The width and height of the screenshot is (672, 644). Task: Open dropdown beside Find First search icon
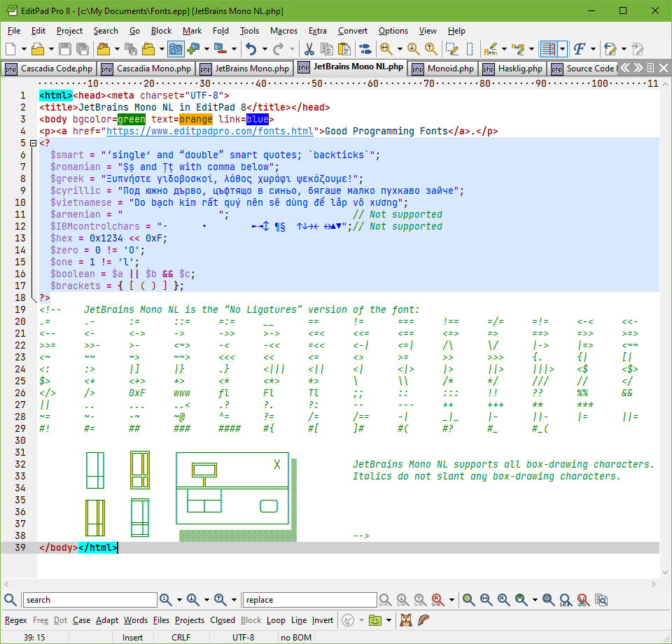[179, 600]
